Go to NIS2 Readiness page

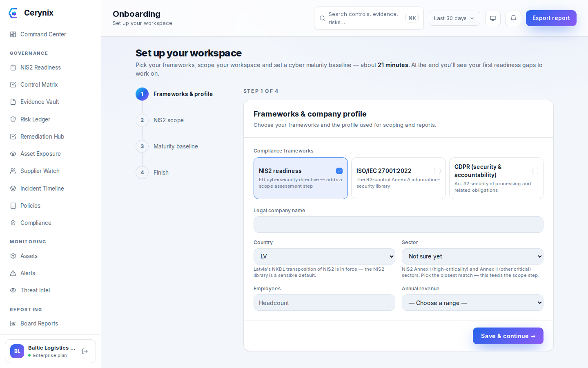pyautogui.click(x=51, y=67)
